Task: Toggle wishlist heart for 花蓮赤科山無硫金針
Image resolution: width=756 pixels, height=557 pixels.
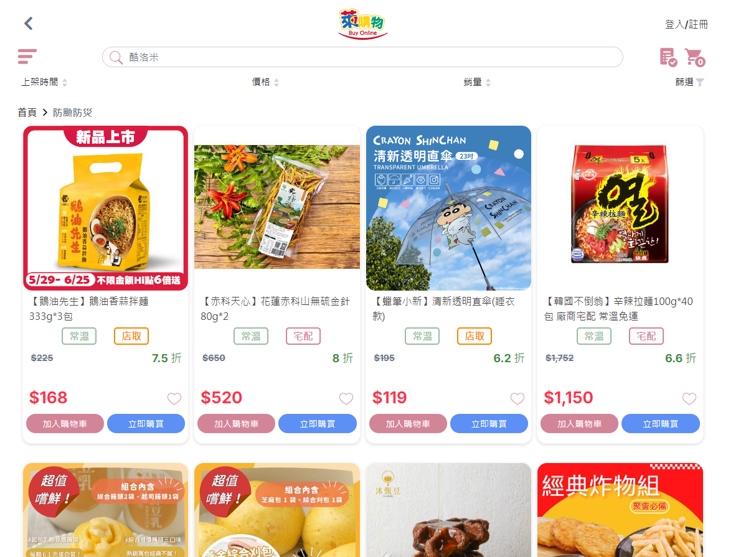Action: [x=346, y=399]
